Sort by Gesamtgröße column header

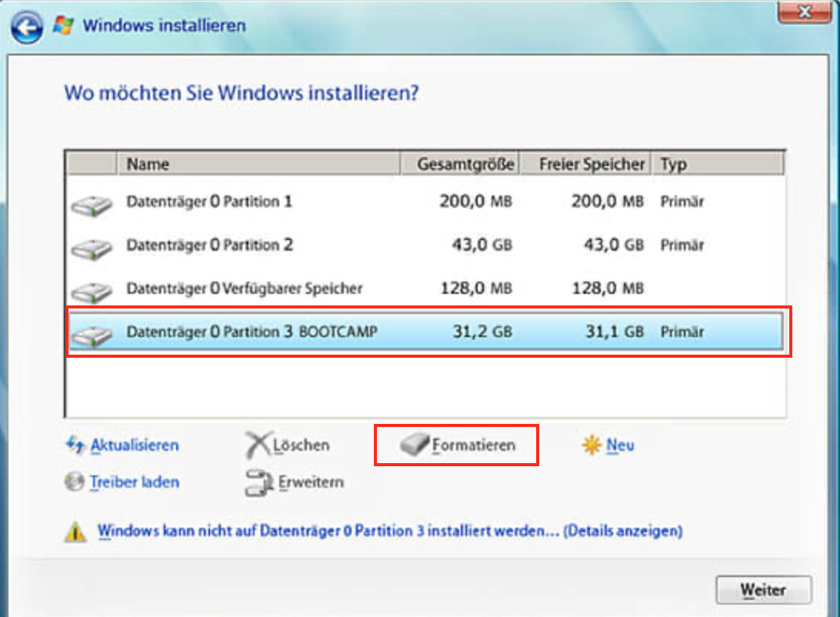460,164
